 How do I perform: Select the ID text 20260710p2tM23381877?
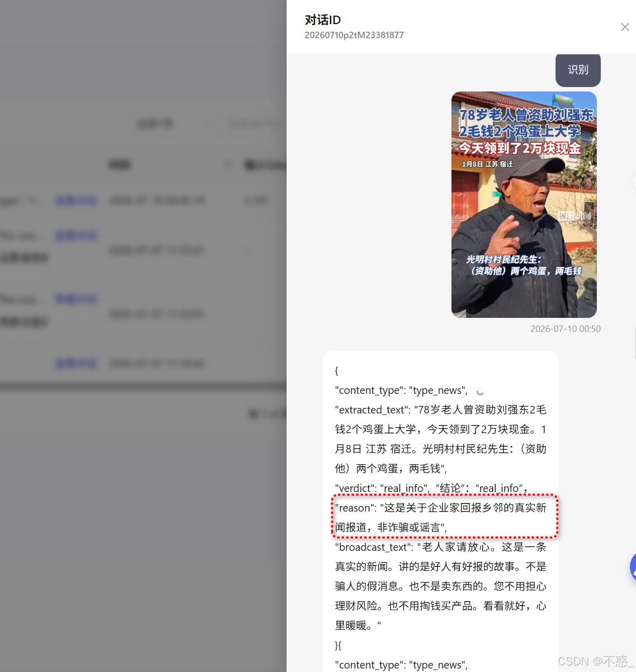[354, 35]
